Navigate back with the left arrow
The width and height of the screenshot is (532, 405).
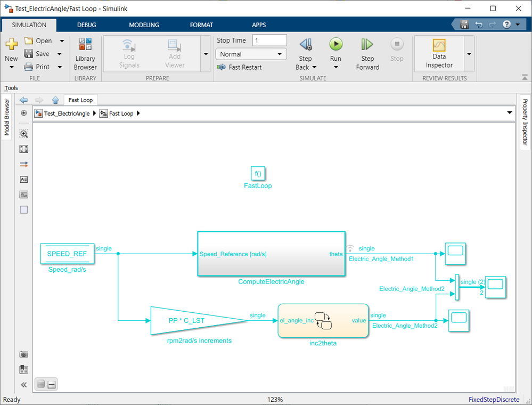tap(23, 100)
